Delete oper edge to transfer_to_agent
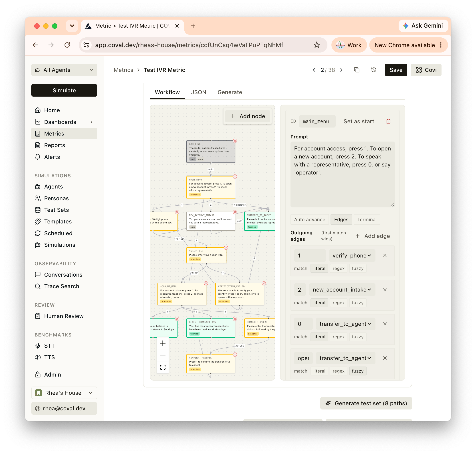The height and width of the screenshot is (454, 476). [x=385, y=358]
